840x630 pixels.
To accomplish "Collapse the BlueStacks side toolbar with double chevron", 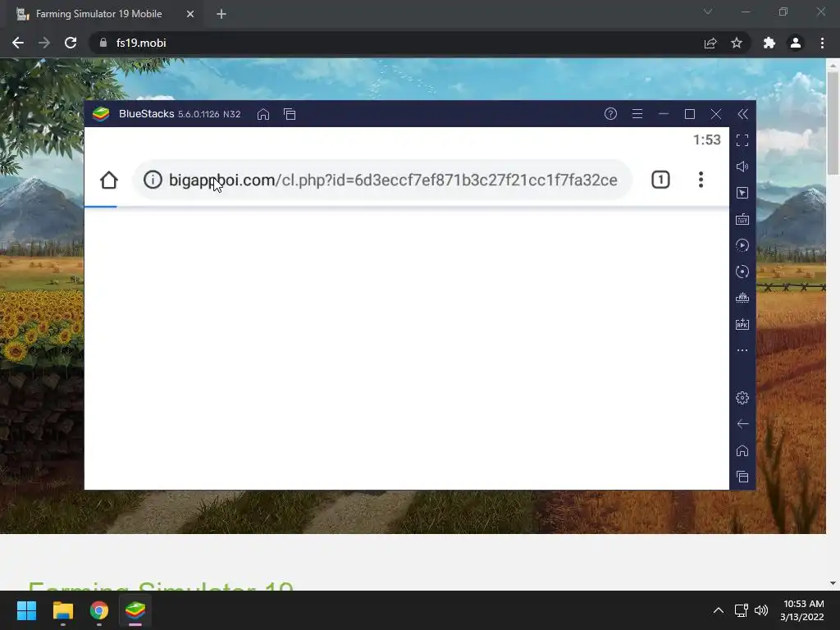I will click(x=742, y=114).
